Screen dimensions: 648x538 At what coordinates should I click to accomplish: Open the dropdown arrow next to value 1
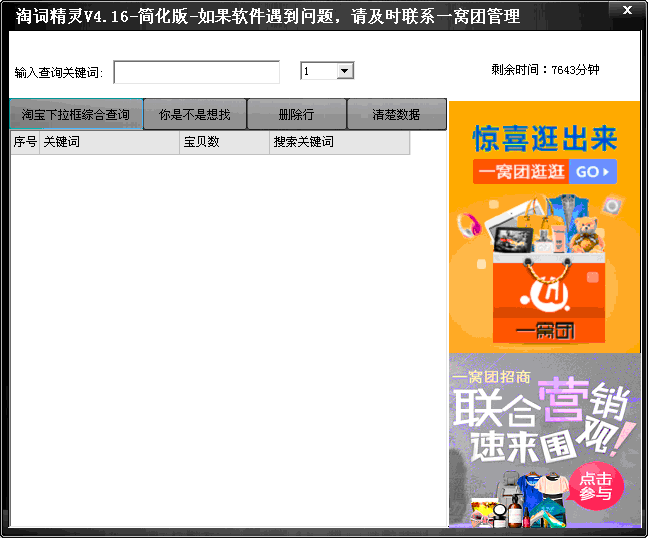[345, 71]
